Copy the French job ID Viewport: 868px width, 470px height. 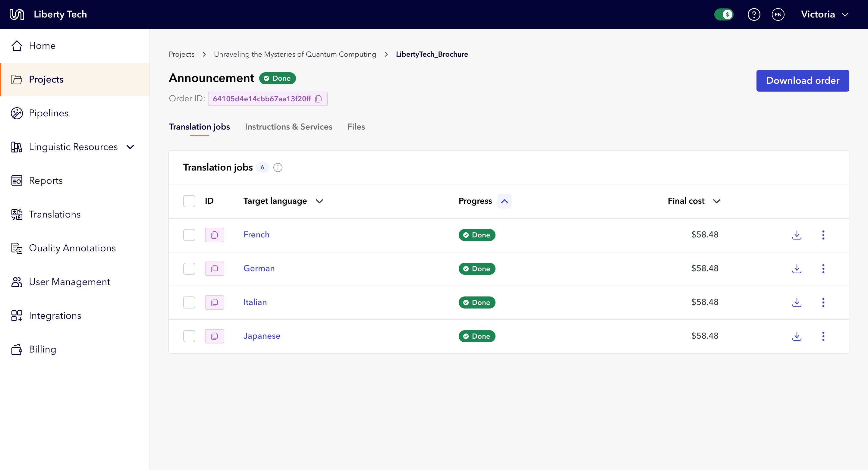(x=214, y=235)
